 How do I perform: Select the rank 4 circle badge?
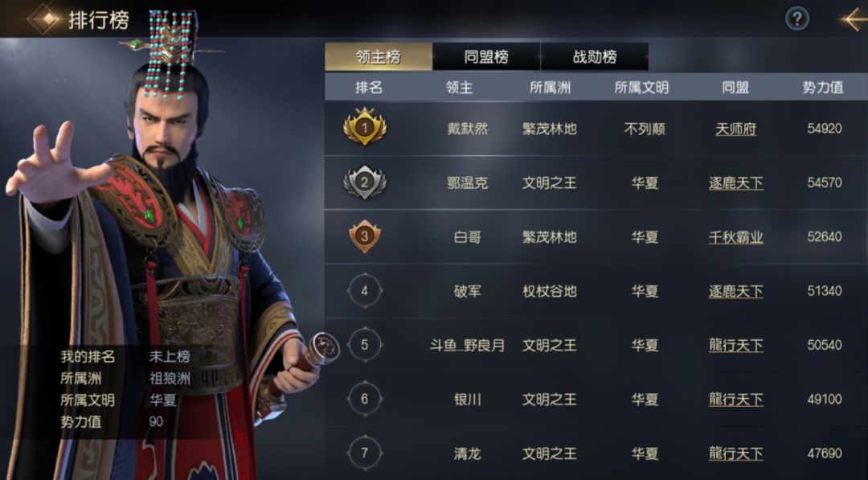point(365,291)
